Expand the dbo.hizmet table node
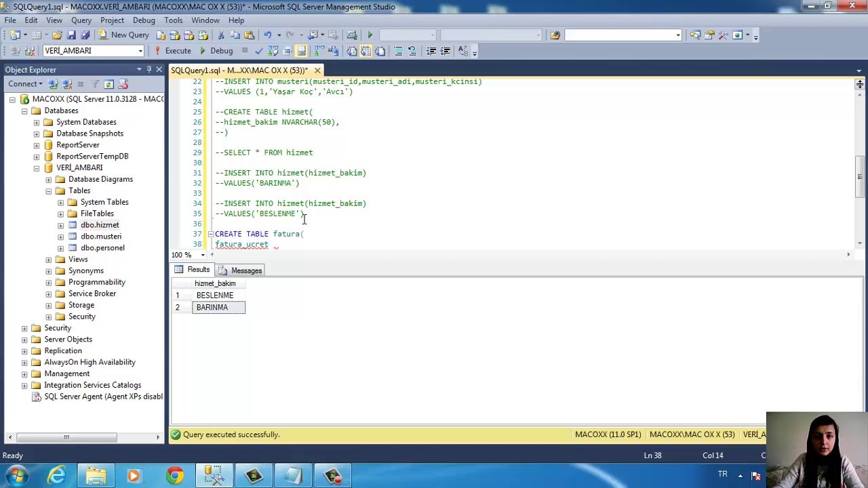Image resolution: width=868 pixels, height=488 pixels. click(61, 225)
